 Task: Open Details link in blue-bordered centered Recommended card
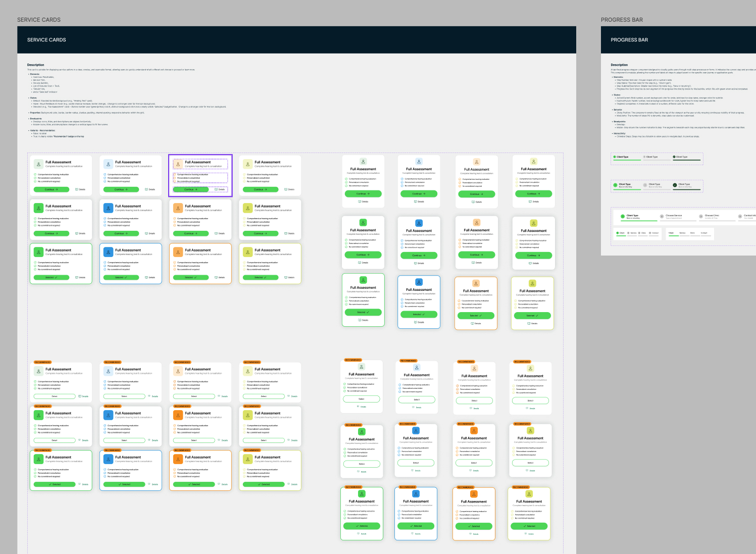pyautogui.click(x=416, y=533)
